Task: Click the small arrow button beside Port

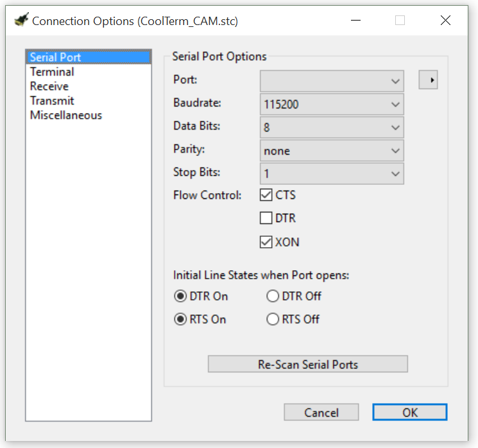Action: (x=428, y=80)
